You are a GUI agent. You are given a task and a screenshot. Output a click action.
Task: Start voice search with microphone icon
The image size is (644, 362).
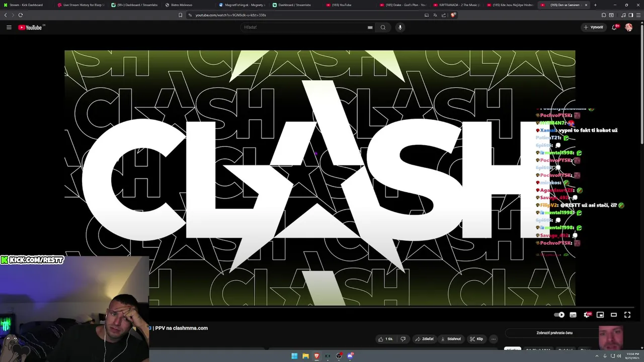(400, 27)
